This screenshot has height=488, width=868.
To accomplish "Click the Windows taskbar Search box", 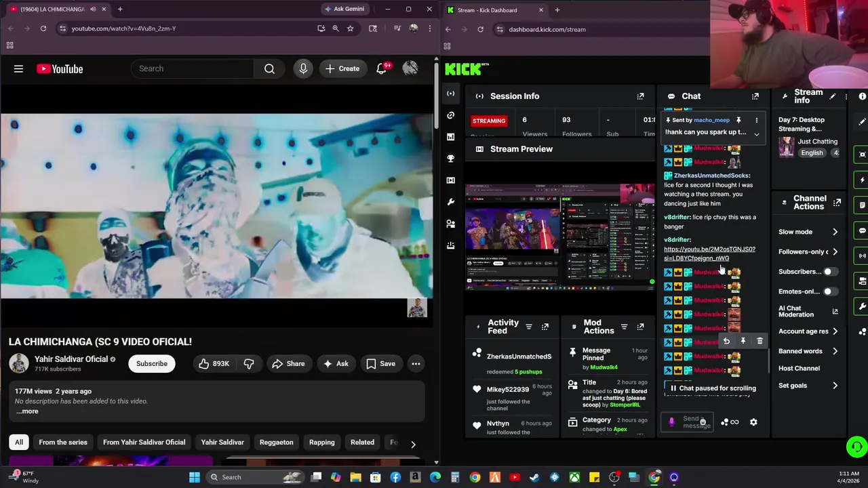I will click(255, 477).
